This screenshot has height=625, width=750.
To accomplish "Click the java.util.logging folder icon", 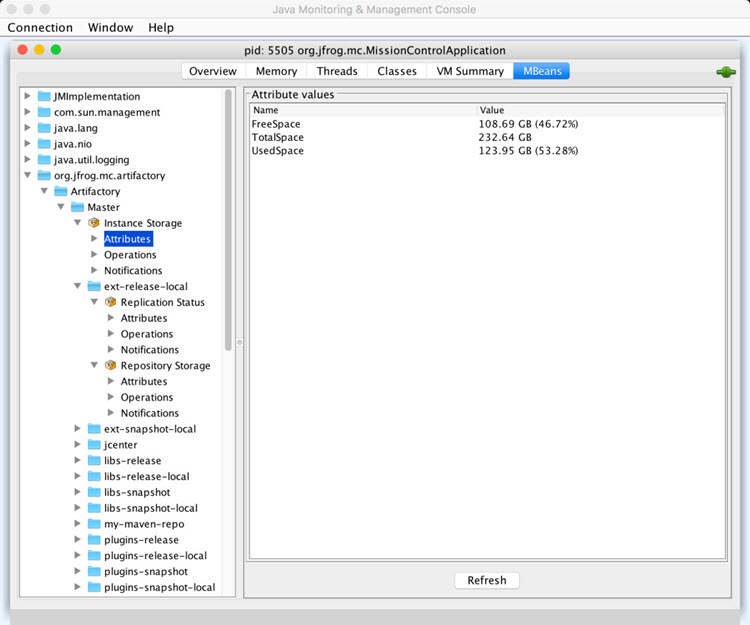I will click(x=45, y=160).
